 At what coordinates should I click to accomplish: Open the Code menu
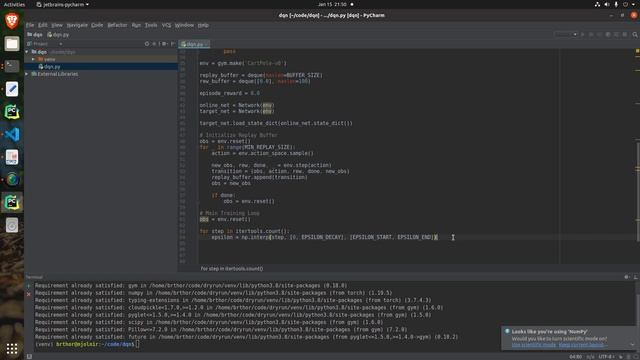pos(97,25)
